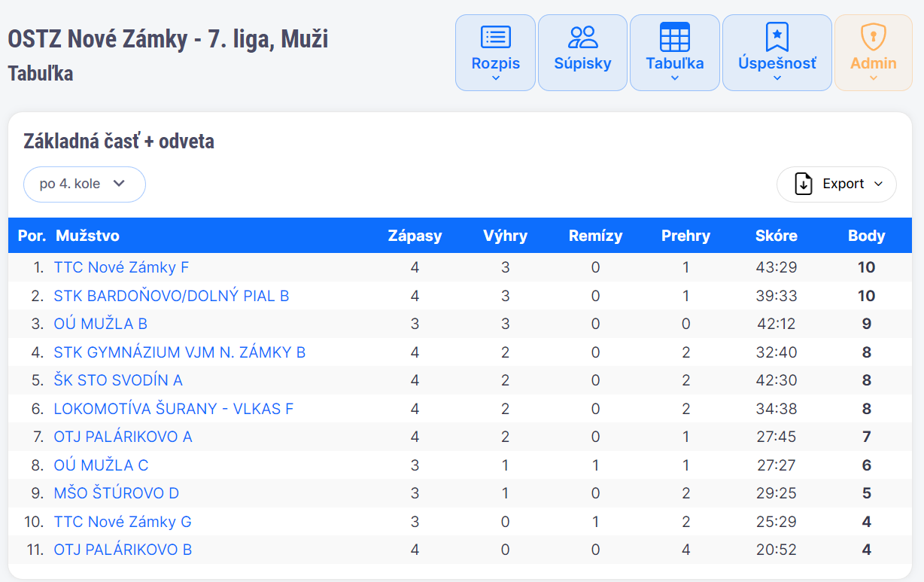
Task: Open the Rozpis menu label
Action: point(496,63)
